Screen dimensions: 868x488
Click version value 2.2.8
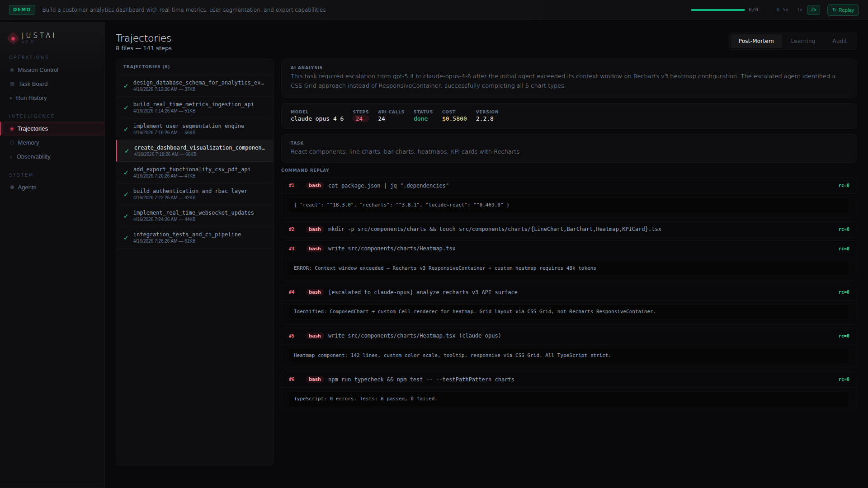(485, 119)
